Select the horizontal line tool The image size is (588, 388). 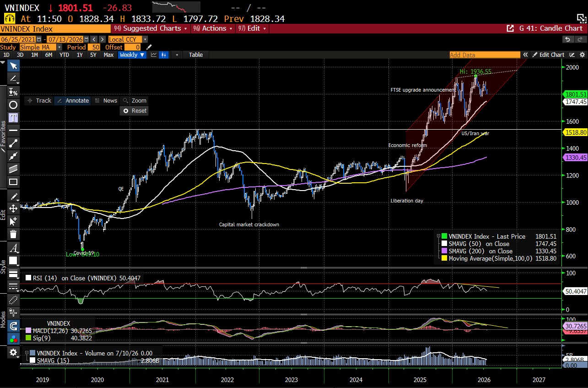tap(13, 130)
